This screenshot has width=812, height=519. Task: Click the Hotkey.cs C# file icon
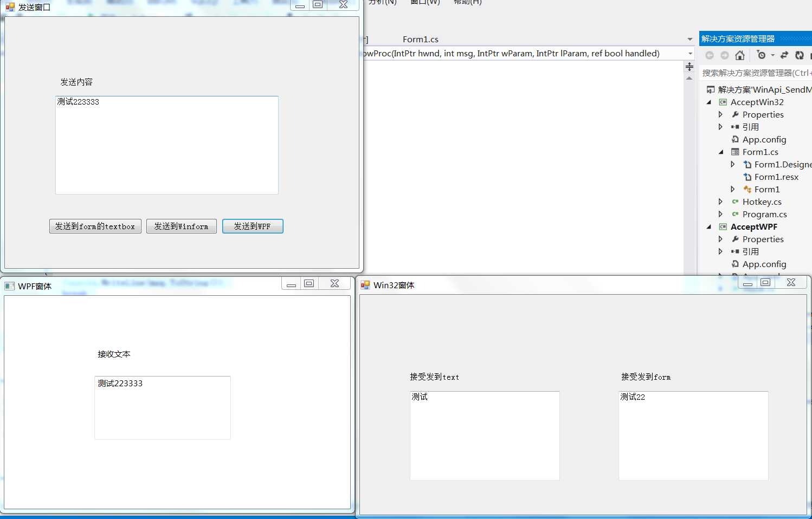click(736, 202)
